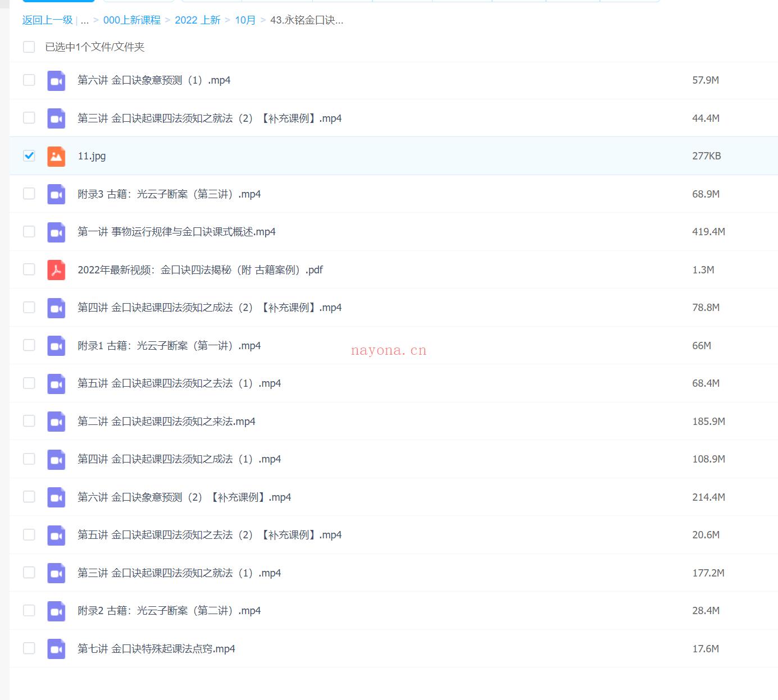Open the 11.jpg file name
Screen dimensions: 778x700
tap(92, 156)
